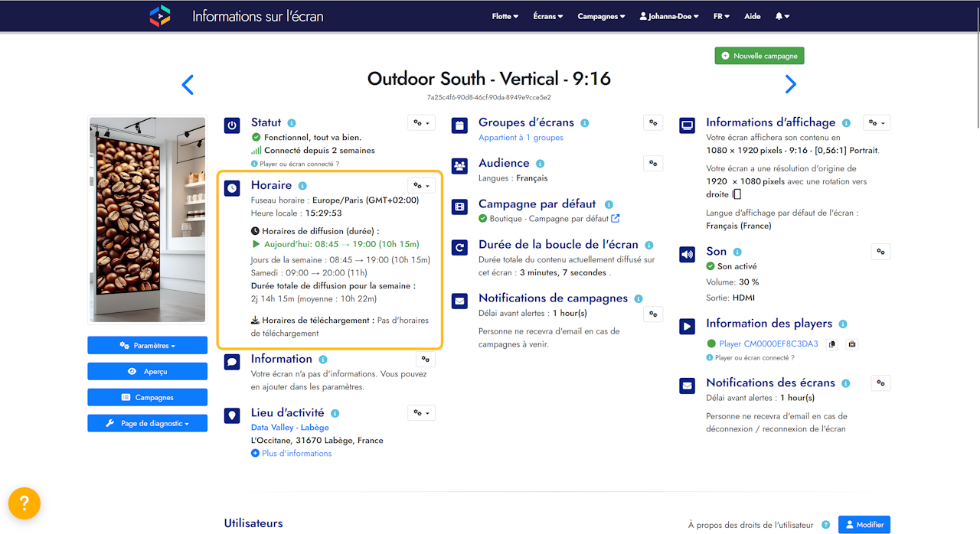Open external link icon beside Campagne par défaut
This screenshot has width=980, height=534.
click(615, 219)
